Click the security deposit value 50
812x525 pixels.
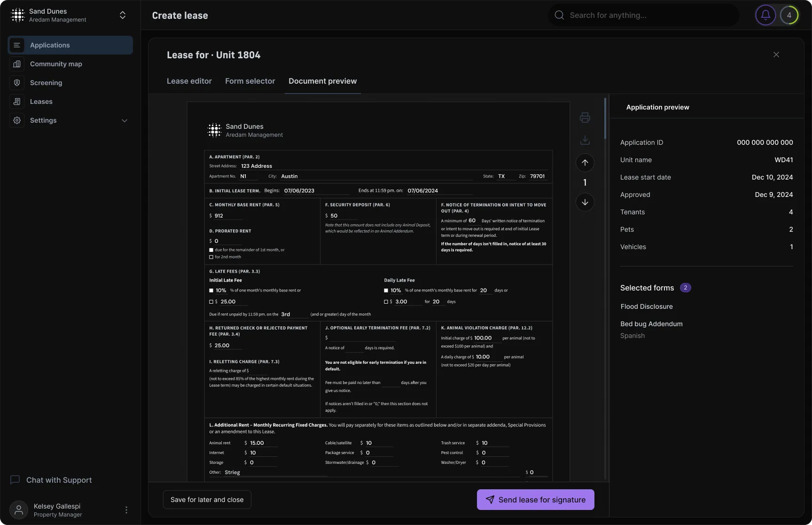pos(334,216)
